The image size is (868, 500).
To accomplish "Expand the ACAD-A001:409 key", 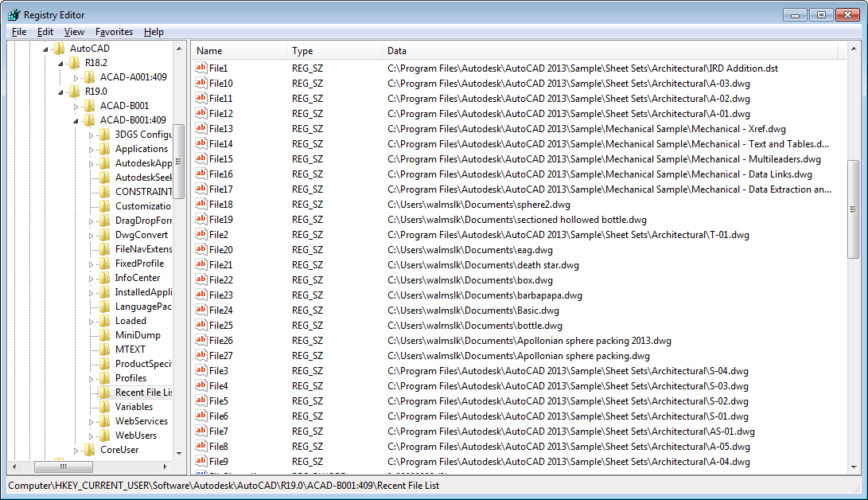I will point(76,78).
